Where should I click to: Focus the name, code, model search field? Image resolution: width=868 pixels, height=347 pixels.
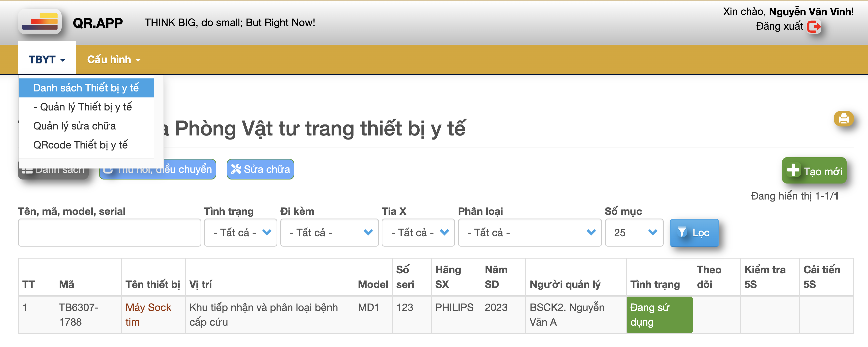[110, 233]
